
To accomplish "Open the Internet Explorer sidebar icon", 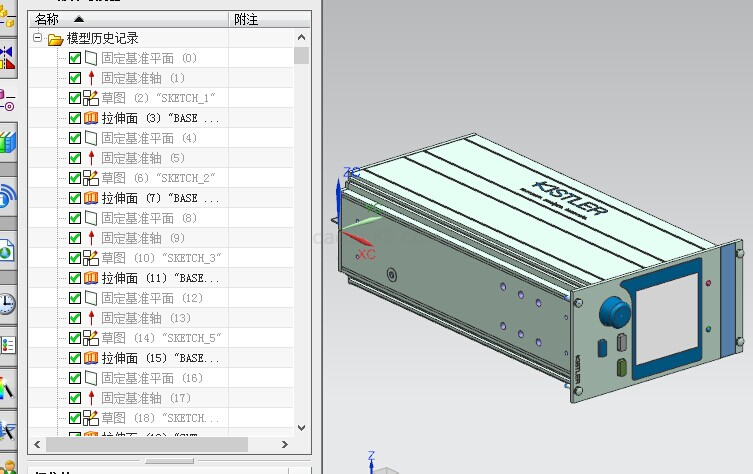I will (x=7, y=250).
